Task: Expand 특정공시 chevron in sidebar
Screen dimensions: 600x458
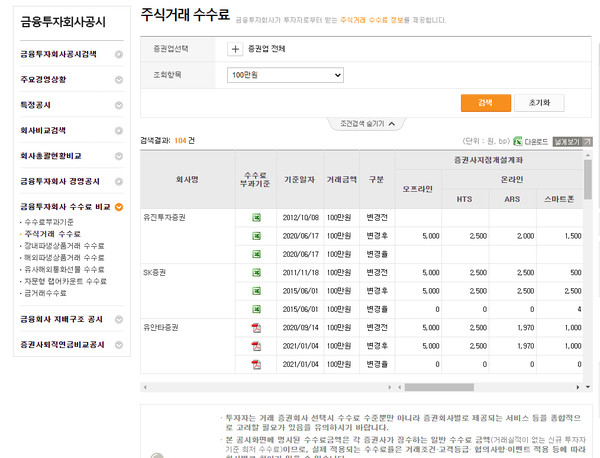Action: pos(119,105)
